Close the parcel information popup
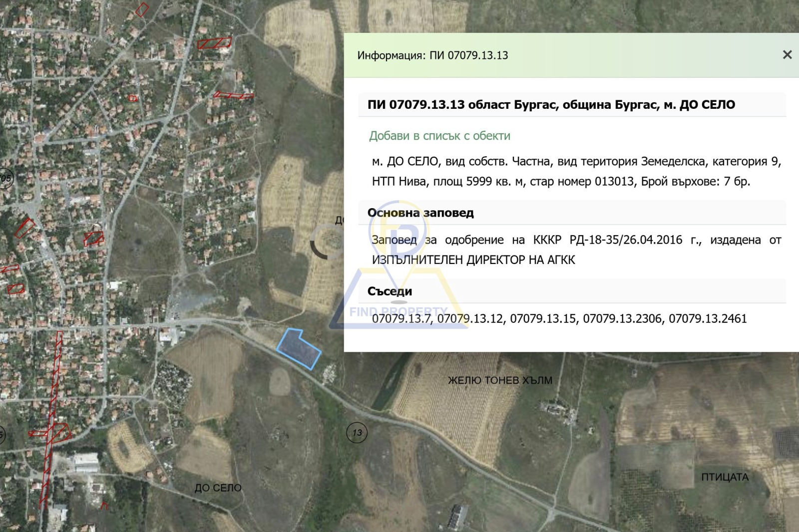 click(x=787, y=55)
